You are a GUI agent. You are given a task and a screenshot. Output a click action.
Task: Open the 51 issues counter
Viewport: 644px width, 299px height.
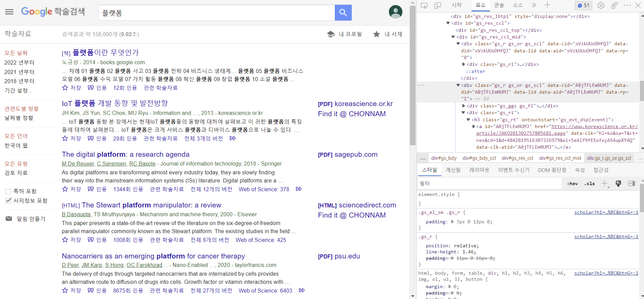click(x=583, y=5)
